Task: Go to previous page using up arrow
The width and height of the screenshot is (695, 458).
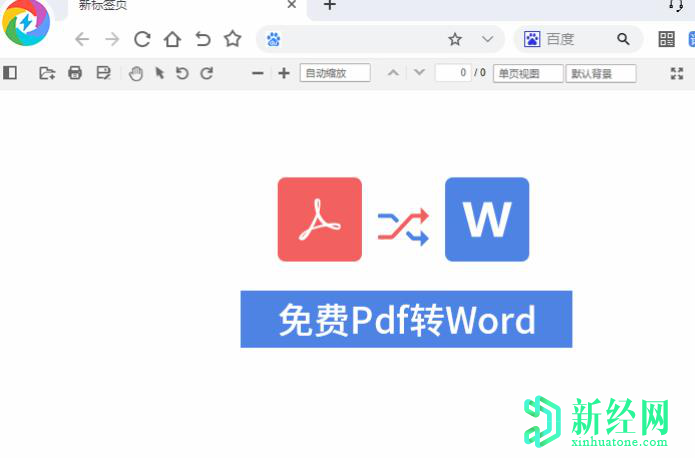Action: tap(393, 73)
